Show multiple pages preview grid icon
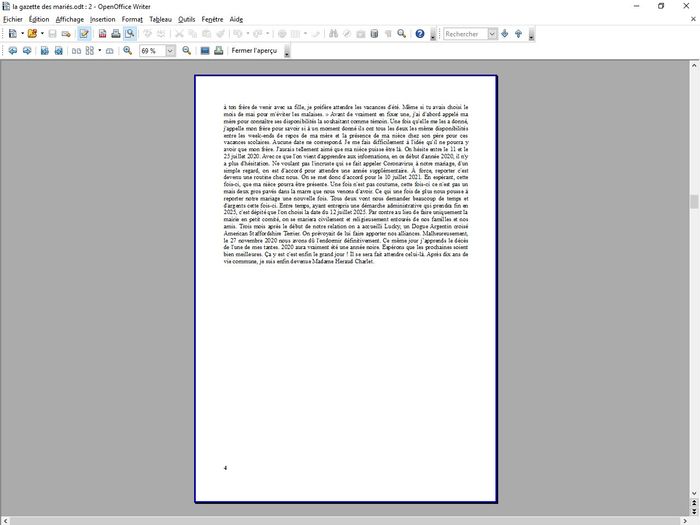 [90, 51]
